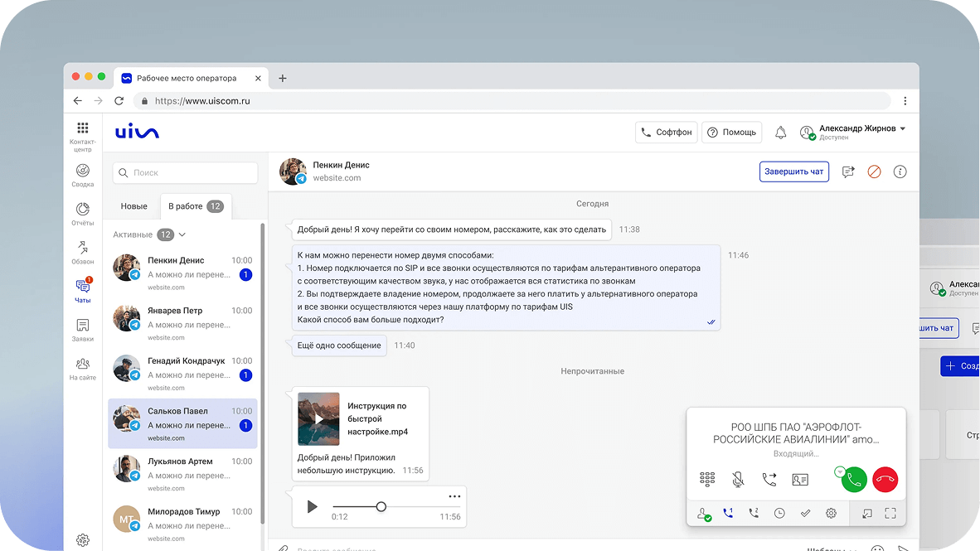This screenshot has width=980, height=551.
Task: Select the В работе tab
Action: click(196, 206)
